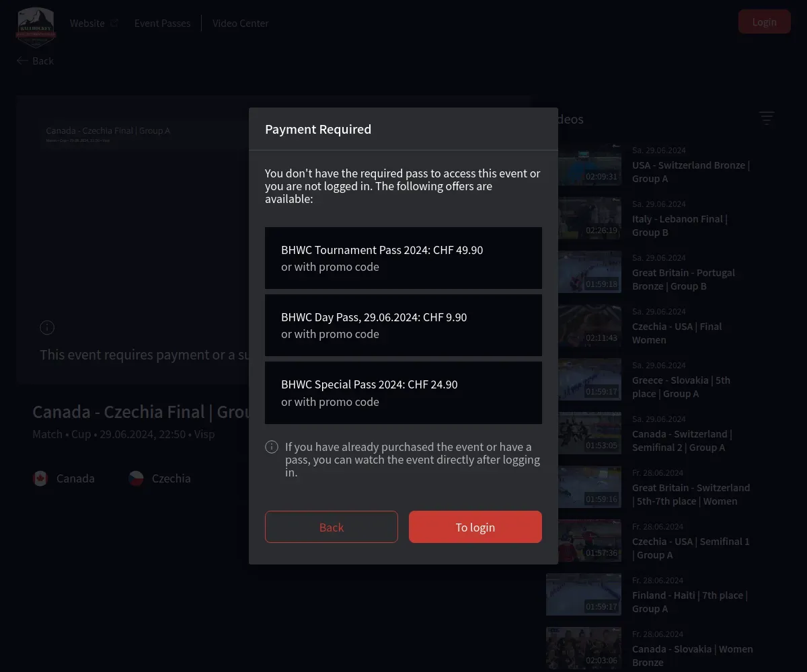Click the Canada flag icon
This screenshot has width=807, height=672.
coord(40,478)
